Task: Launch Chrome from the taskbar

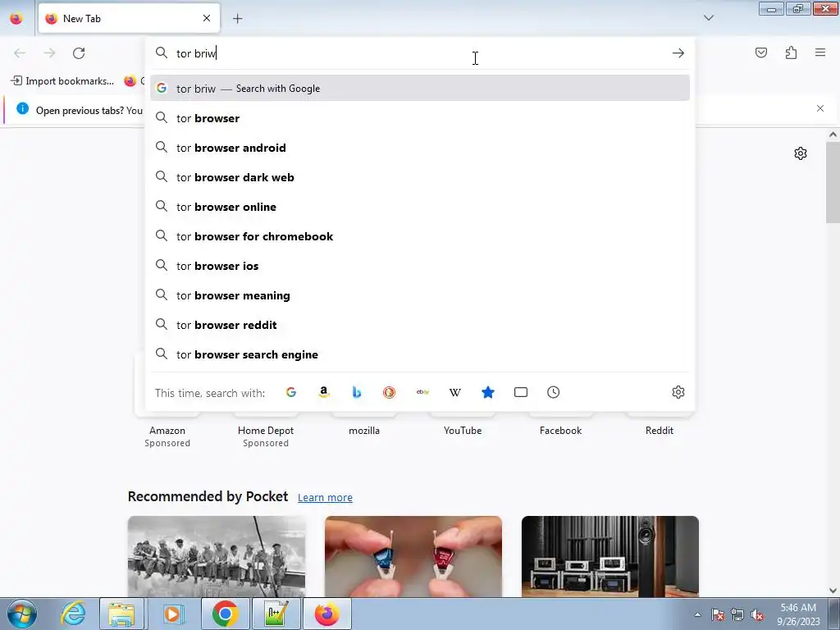Action: click(x=225, y=614)
